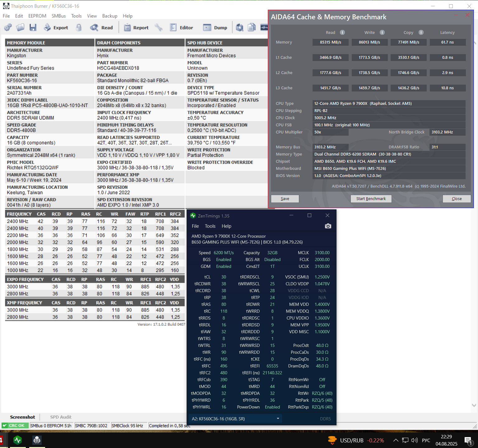478x448 pixels.
Task: Open the ZenTimings File menu
Action: pyautogui.click(x=195, y=226)
